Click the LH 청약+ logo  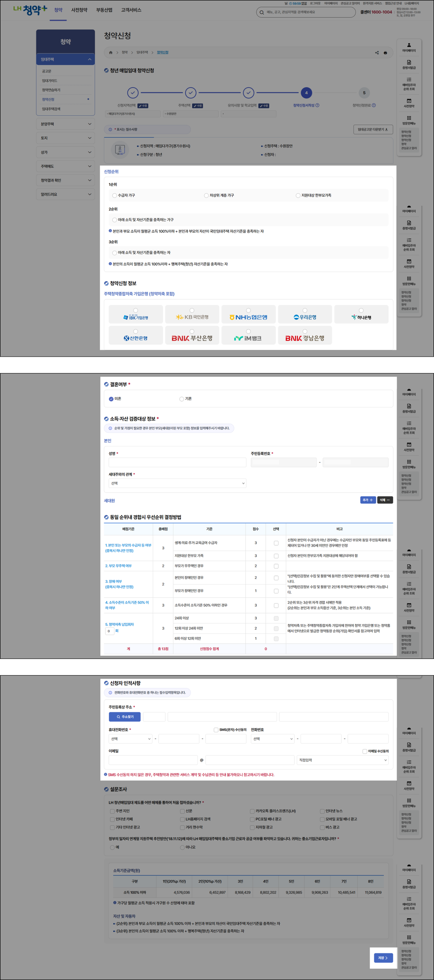click(x=30, y=10)
